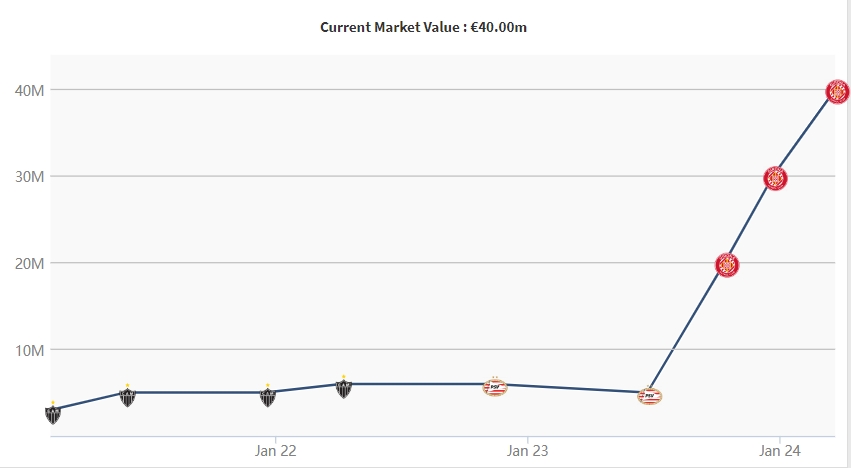The width and height of the screenshot is (851, 468).
Task: Click the first PSV crest near Jan 23
Action: tap(495, 386)
